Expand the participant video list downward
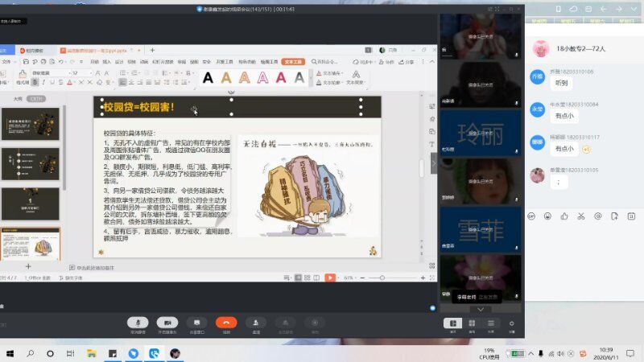Viewport: 644px width, 362px height. point(481,309)
